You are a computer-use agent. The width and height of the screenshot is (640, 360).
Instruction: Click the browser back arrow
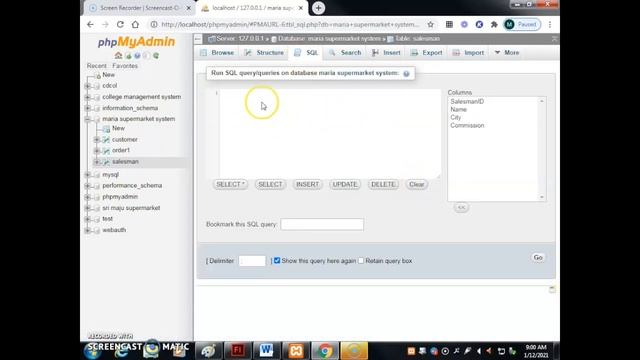pos(90,24)
